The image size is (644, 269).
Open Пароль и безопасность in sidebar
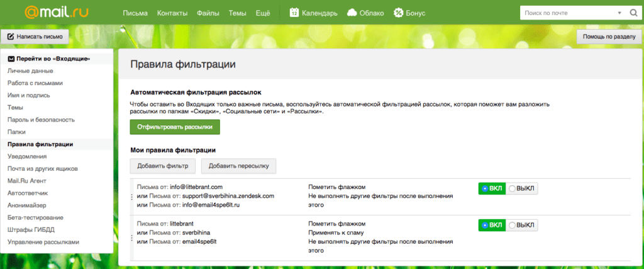[x=41, y=120]
